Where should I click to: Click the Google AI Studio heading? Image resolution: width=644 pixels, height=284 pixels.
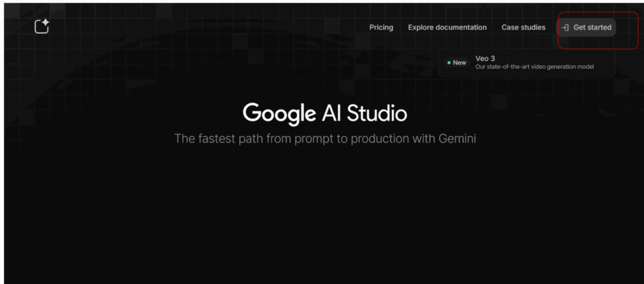tap(325, 113)
